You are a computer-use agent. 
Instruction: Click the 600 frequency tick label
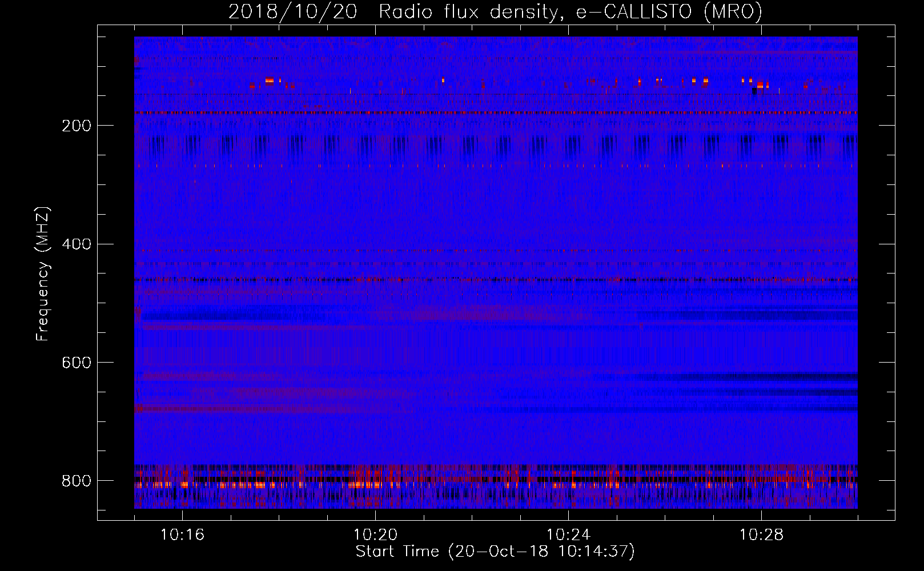[x=77, y=363]
